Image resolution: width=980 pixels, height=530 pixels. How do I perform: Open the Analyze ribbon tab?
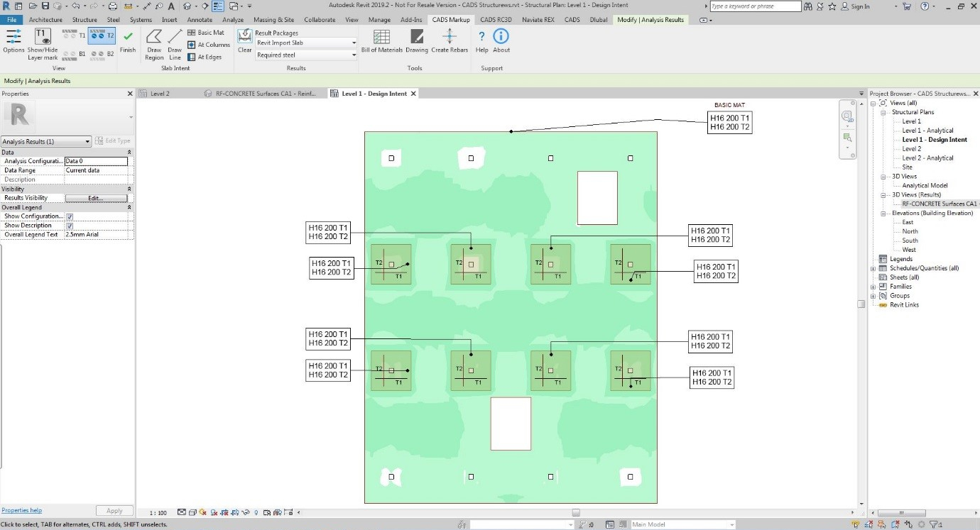(x=232, y=19)
